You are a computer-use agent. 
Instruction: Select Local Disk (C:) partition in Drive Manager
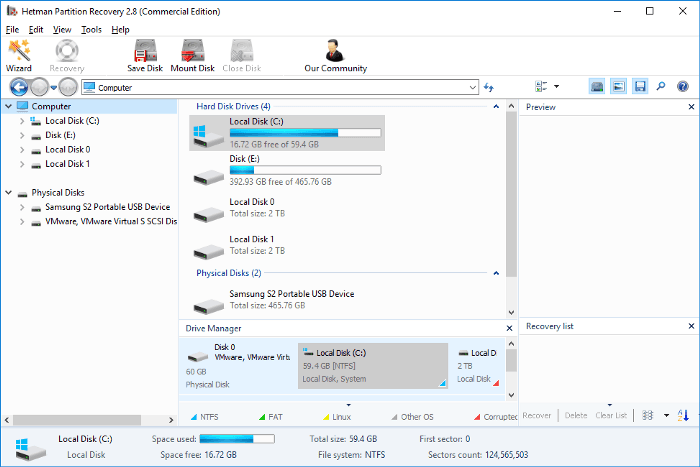click(x=373, y=366)
